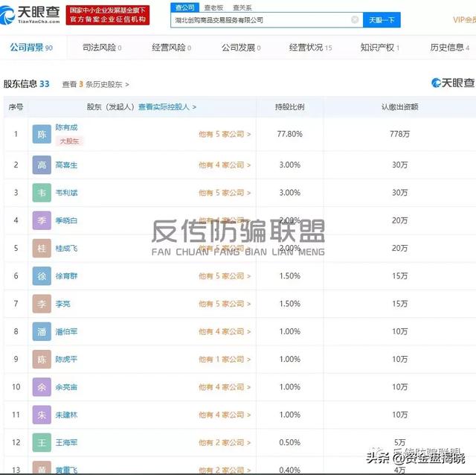Screen dimensions: 476x475
Task: Click the red 官方备案企业征信机构 banner
Action: [x=108, y=15]
